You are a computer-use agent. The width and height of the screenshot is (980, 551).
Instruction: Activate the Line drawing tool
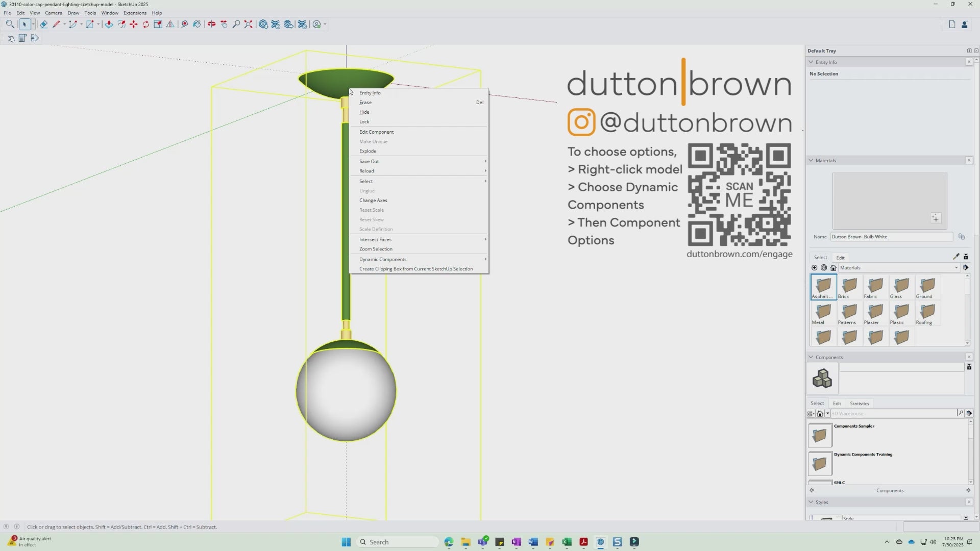(x=56, y=24)
